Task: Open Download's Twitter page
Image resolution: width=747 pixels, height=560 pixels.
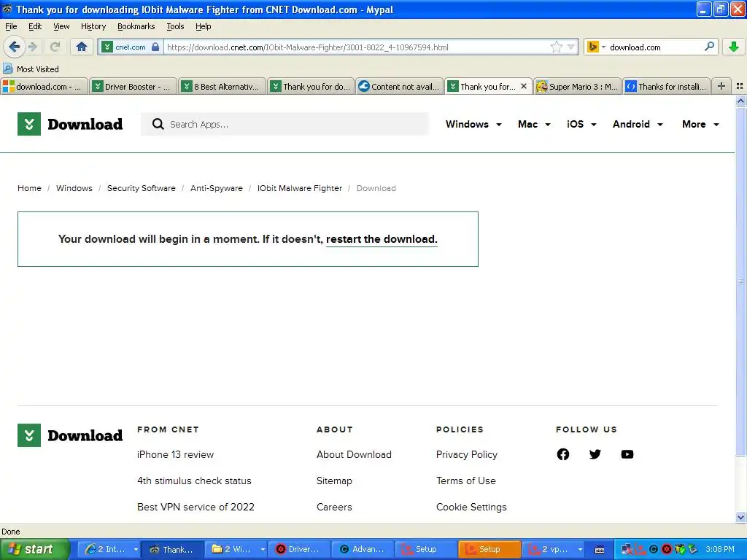Action: coord(595,454)
